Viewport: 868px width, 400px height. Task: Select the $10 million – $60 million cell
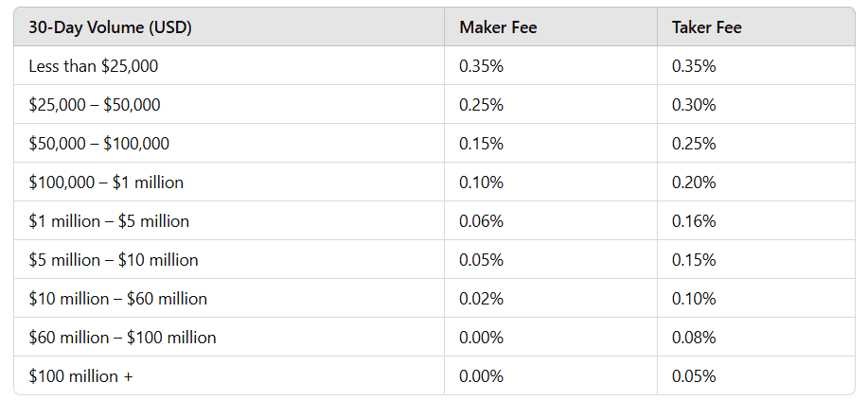pyautogui.click(x=117, y=299)
